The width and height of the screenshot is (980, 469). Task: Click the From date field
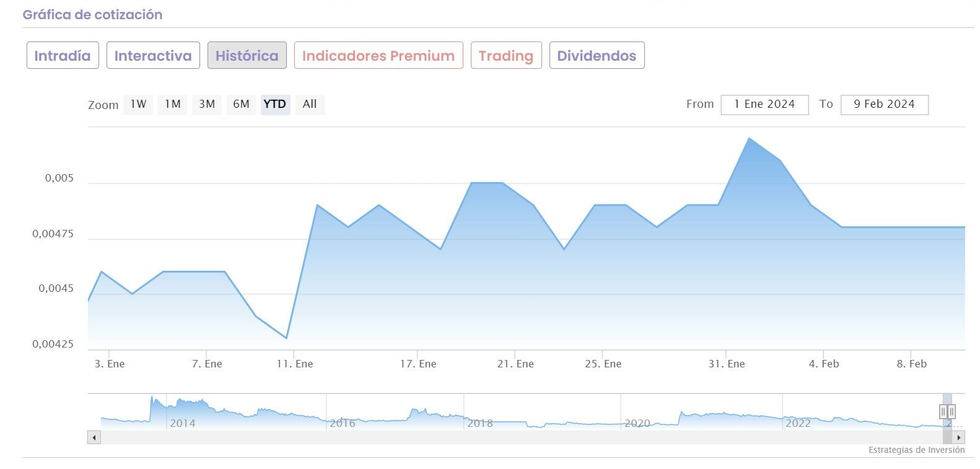coord(764,104)
